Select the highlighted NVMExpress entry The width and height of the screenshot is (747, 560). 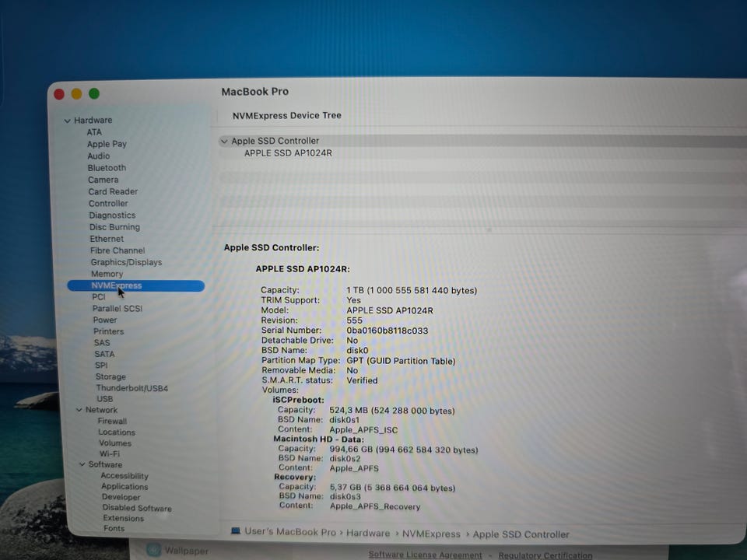pos(135,285)
